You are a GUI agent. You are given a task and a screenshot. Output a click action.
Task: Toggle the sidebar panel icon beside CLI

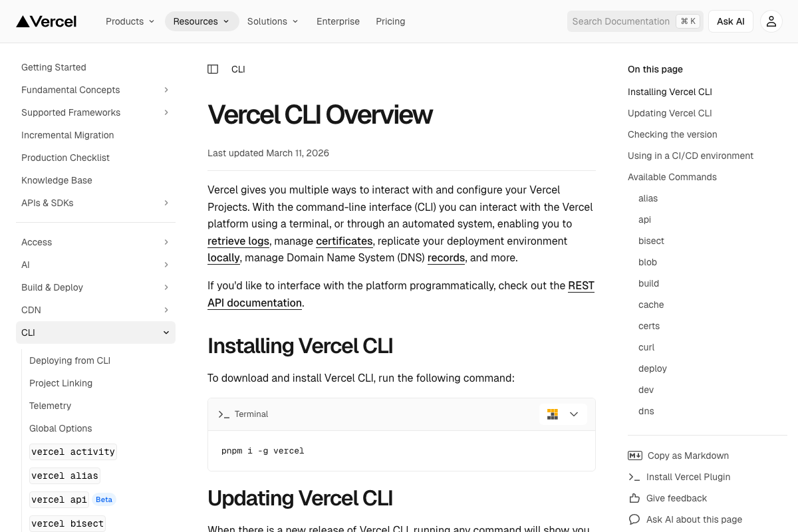click(213, 69)
